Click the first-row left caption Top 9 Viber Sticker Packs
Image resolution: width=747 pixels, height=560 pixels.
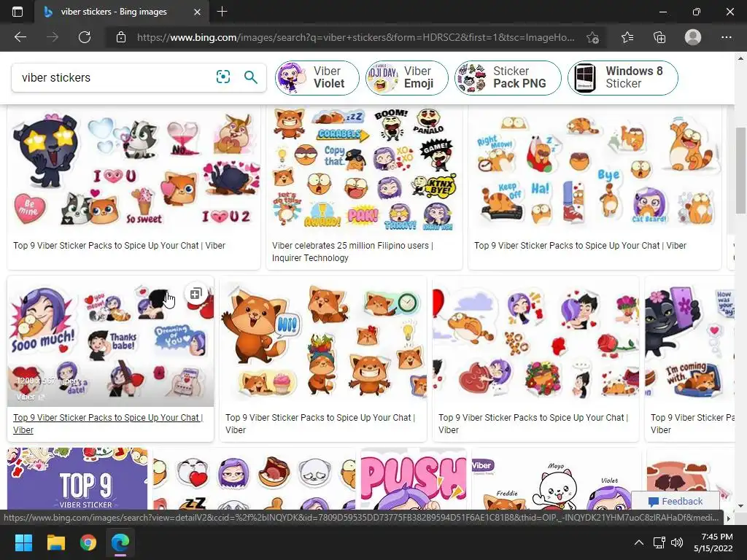pyautogui.click(x=119, y=246)
